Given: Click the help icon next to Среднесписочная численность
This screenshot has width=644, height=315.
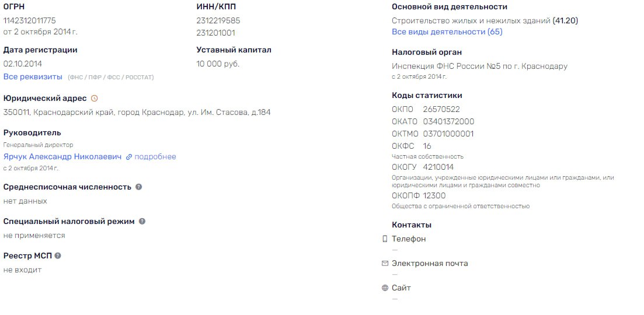Looking at the screenshot, I should [139, 187].
